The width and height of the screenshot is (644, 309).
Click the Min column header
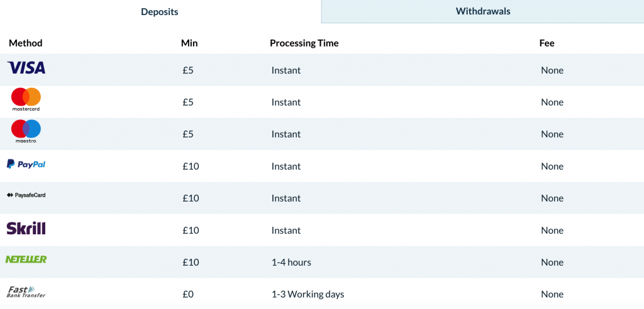coord(189,43)
